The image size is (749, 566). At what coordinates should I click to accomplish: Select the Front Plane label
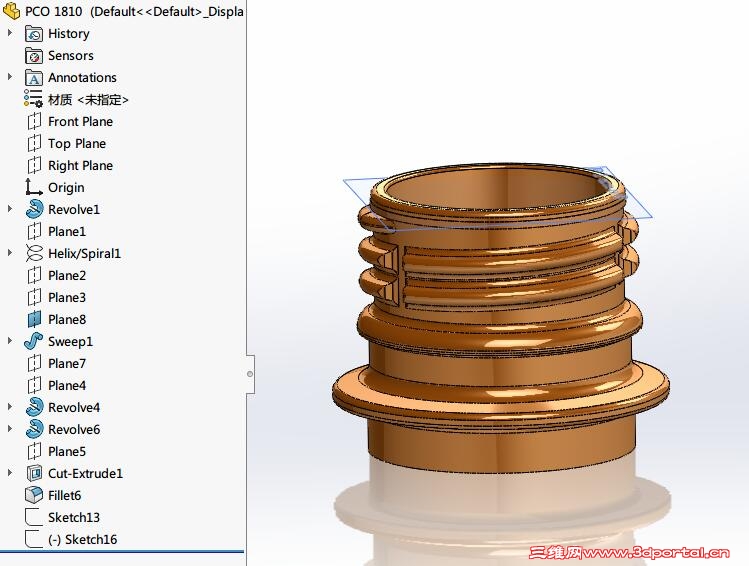click(x=80, y=122)
